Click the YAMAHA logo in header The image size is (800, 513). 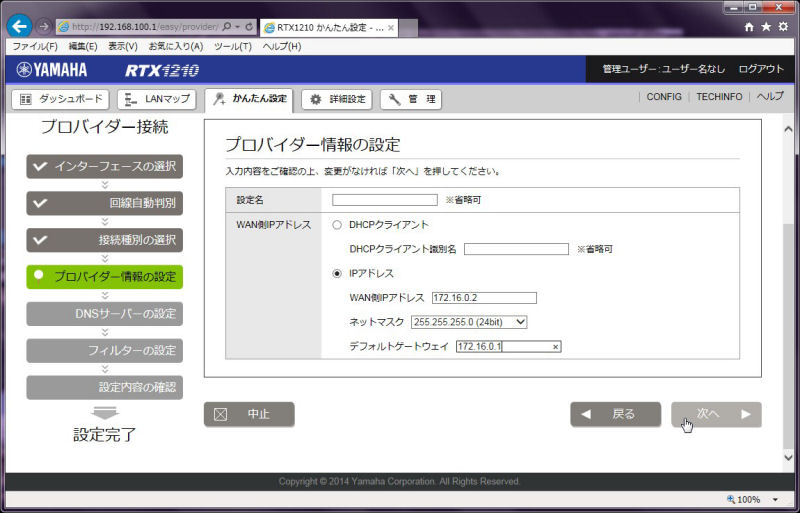52,70
